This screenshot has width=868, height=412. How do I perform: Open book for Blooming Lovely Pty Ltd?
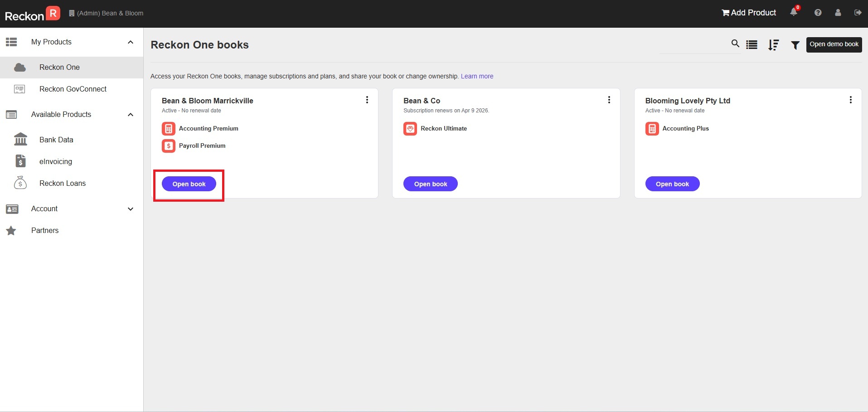(672, 184)
